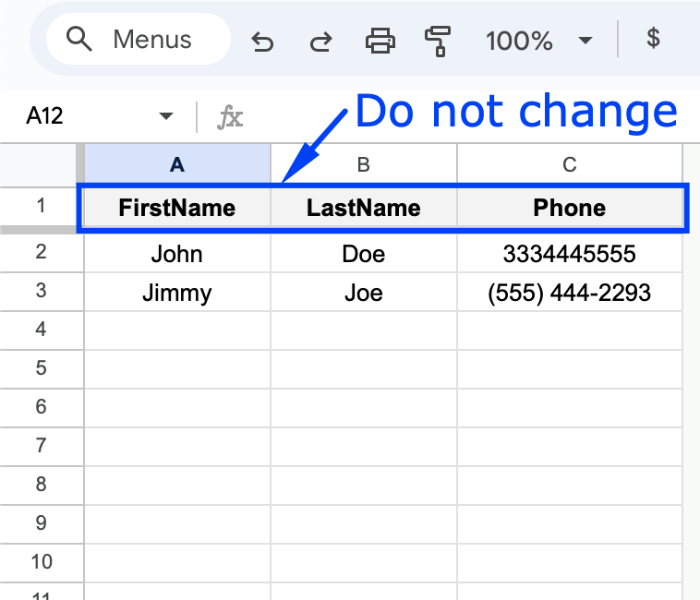
Task: Click empty cell C9
Action: [x=570, y=524]
